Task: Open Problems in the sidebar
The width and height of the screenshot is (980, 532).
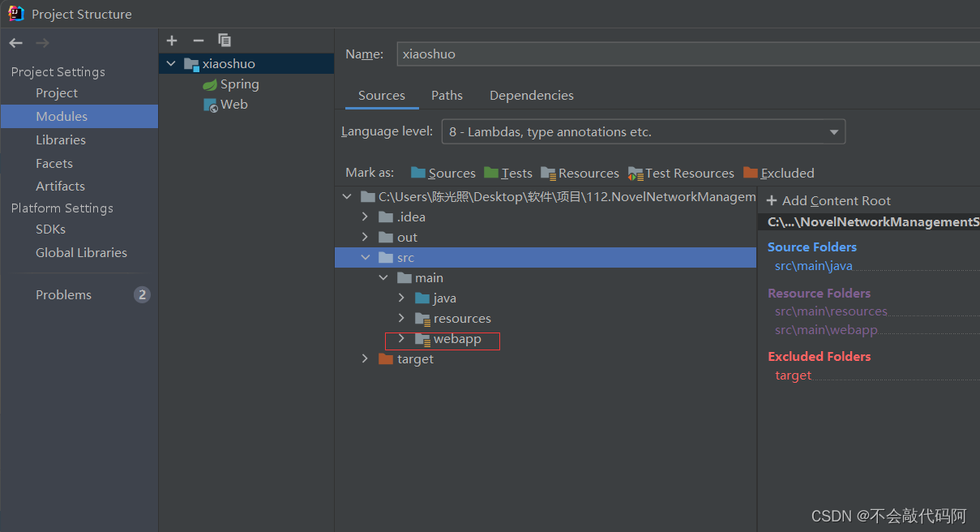Action: (x=63, y=295)
